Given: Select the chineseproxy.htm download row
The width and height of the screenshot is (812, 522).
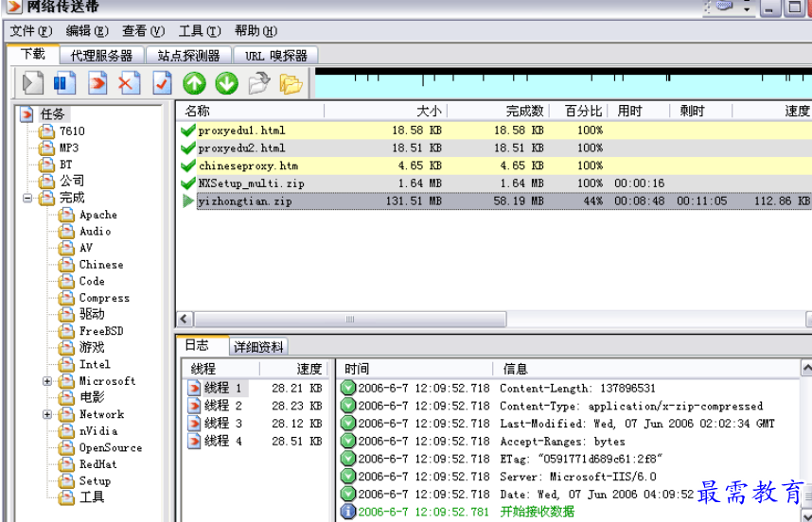Looking at the screenshot, I should click(494, 165).
